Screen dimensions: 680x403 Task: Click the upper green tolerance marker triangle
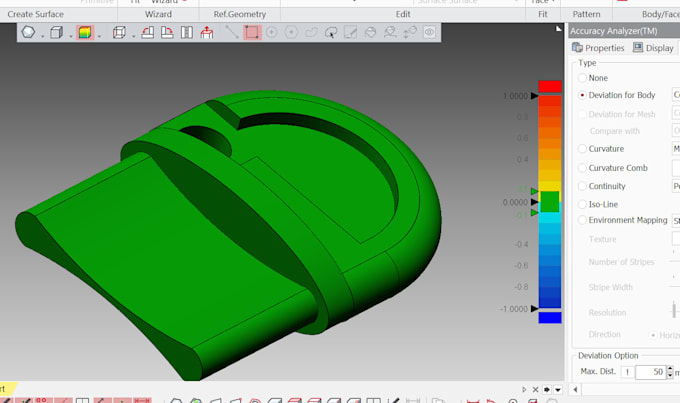pyautogui.click(x=534, y=191)
